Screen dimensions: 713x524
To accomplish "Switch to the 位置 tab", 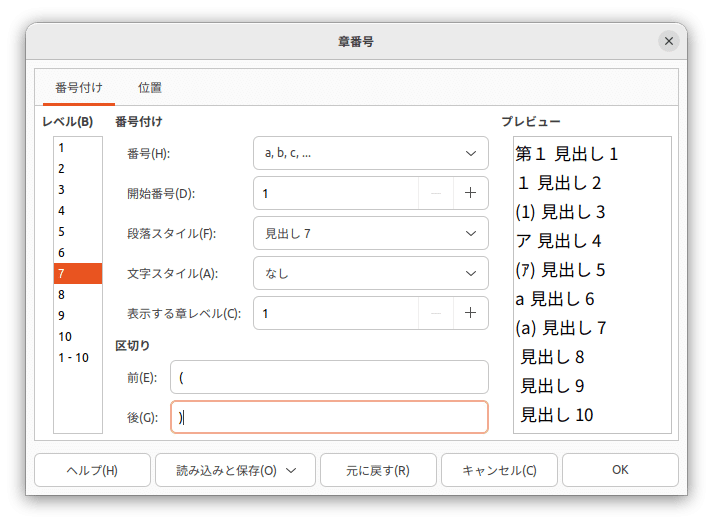I will pos(150,88).
